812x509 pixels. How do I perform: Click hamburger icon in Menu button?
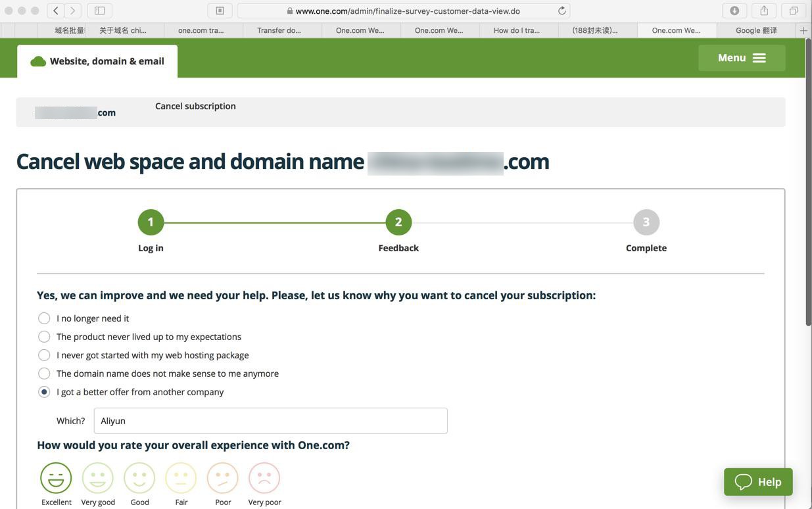[x=759, y=58]
